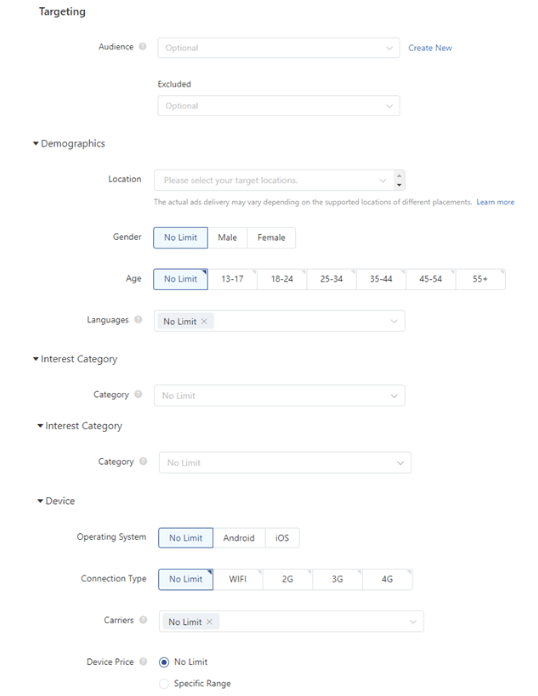Click the Carriers help info icon
The width and height of the screenshot is (538, 696).
point(143,620)
